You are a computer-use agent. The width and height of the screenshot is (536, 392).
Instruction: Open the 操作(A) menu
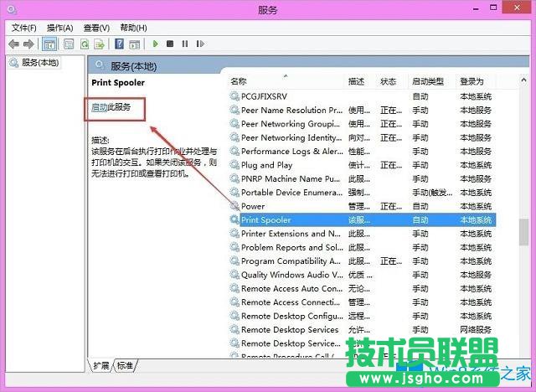[60, 28]
